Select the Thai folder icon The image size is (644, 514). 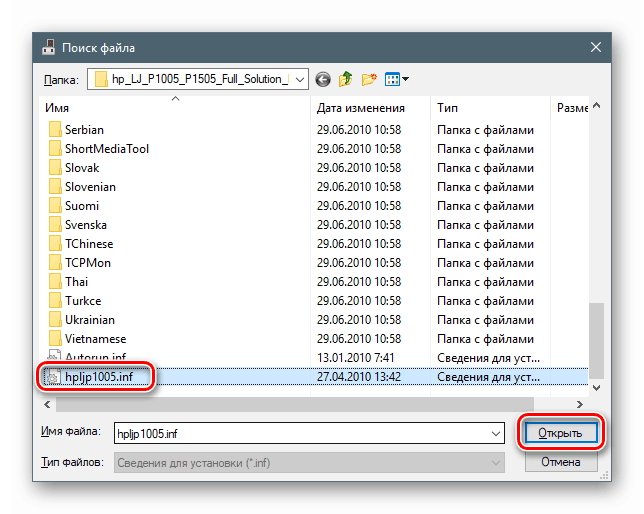point(55,281)
